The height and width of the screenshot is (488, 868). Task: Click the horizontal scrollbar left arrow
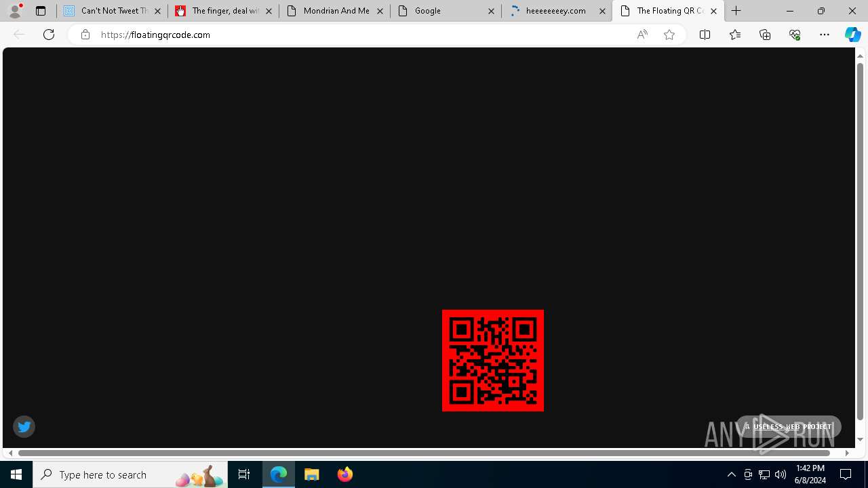[x=10, y=453]
